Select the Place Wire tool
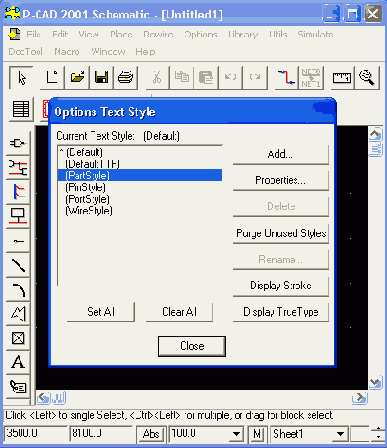Screen dimensions: 387x448 (18, 168)
